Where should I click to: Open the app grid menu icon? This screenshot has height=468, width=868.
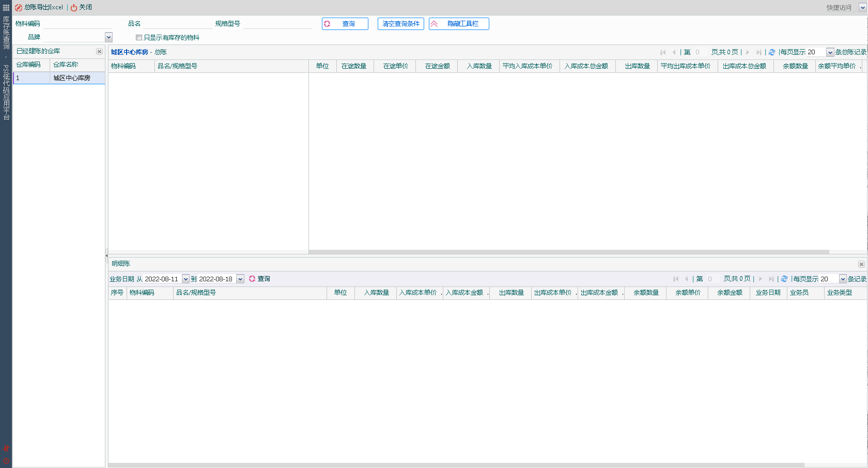(6, 7)
